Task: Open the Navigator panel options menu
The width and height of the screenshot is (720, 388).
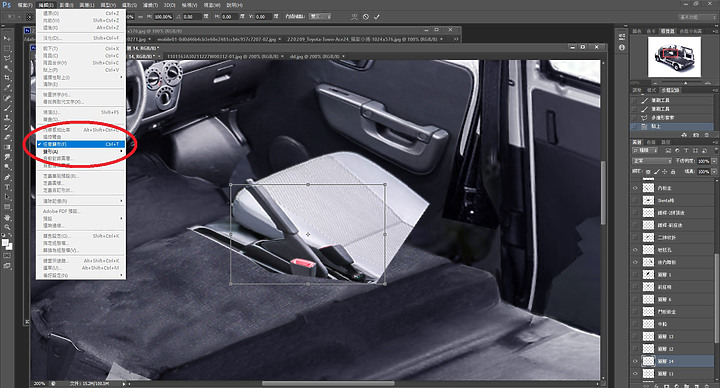Action: [714, 31]
